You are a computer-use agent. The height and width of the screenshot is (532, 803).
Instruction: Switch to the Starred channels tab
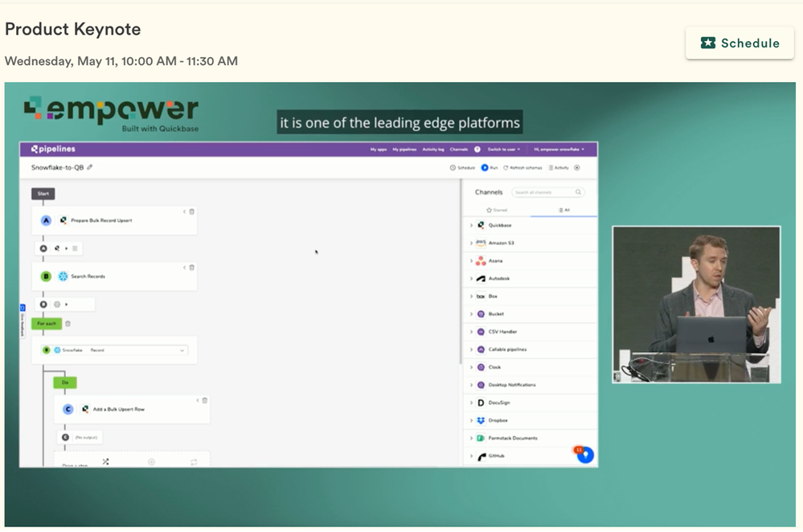point(497,210)
